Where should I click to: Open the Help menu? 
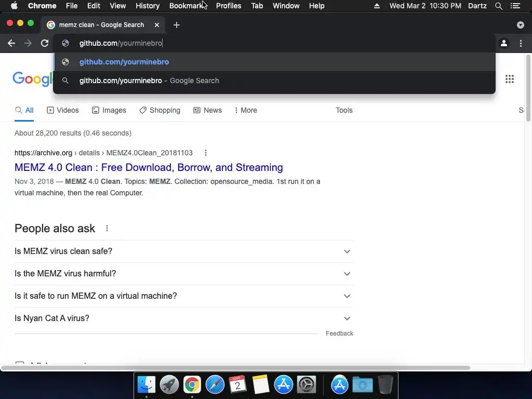click(316, 6)
